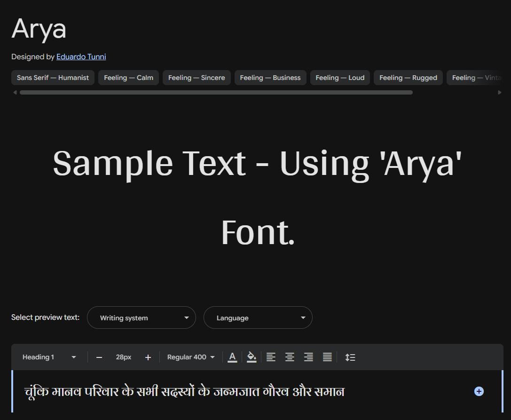Justify the preview text
The height and width of the screenshot is (420, 511).
327,357
